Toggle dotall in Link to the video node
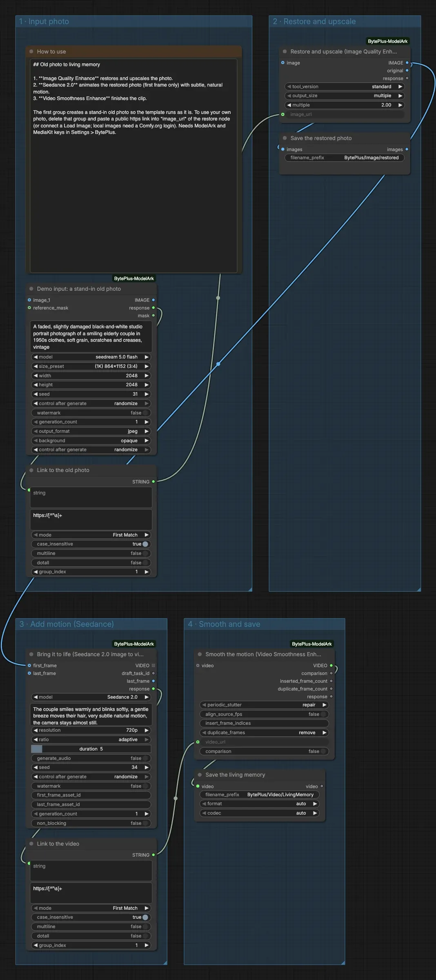Screen dimensions: 436x980 tap(91, 936)
